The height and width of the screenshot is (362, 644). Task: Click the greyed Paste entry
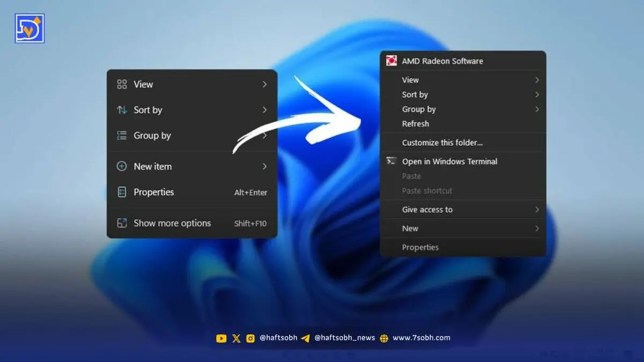463,176
